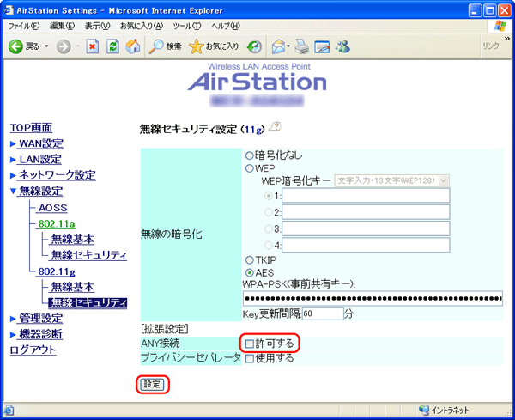Expand the LAN設定 tree arrow
515x420 pixels.
(x=13, y=160)
